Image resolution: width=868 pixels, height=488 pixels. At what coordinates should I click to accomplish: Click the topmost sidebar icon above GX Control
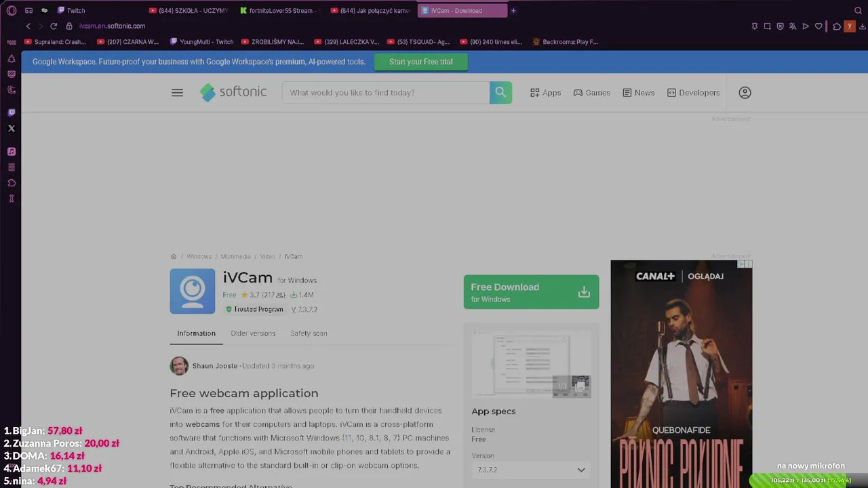tap(12, 58)
